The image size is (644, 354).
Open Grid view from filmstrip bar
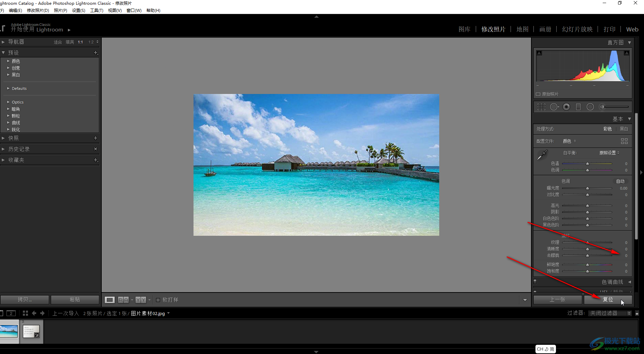(25, 313)
